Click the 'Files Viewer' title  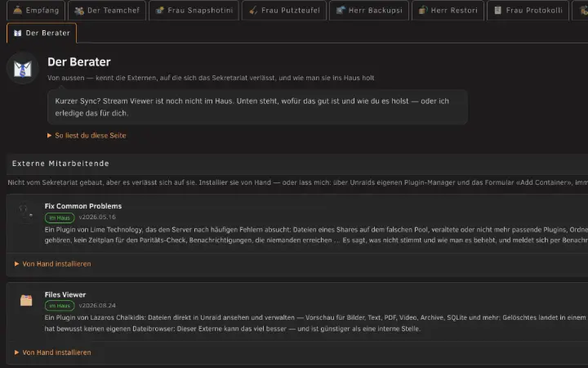click(65, 294)
